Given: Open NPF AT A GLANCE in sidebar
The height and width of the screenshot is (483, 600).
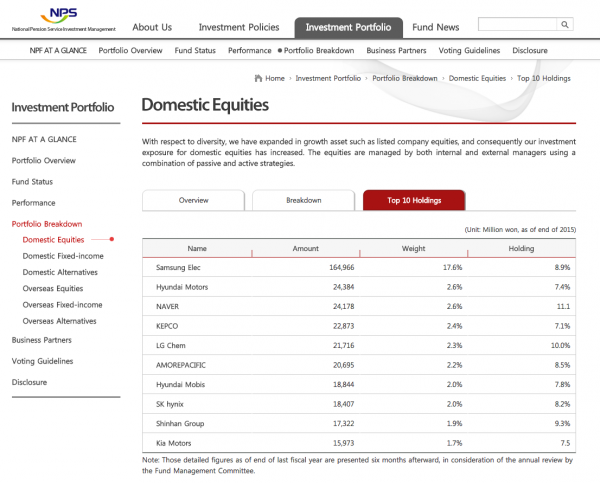Looking at the screenshot, I should [44, 139].
